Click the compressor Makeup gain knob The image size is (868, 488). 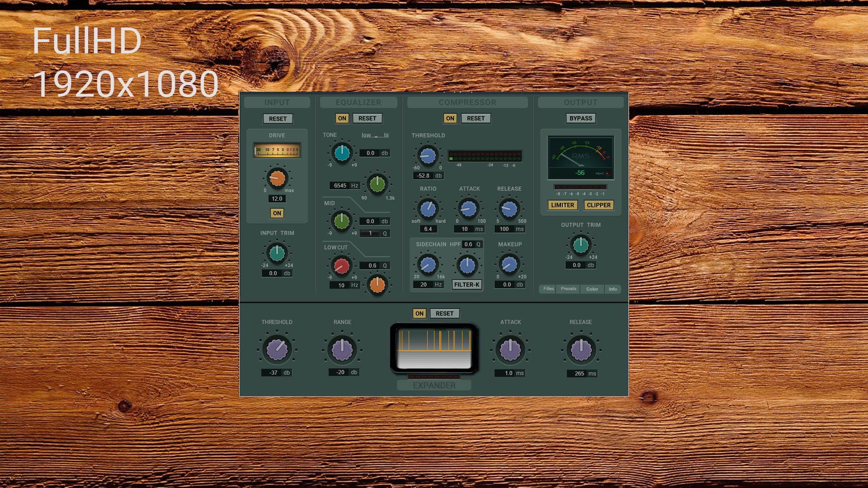point(509,264)
